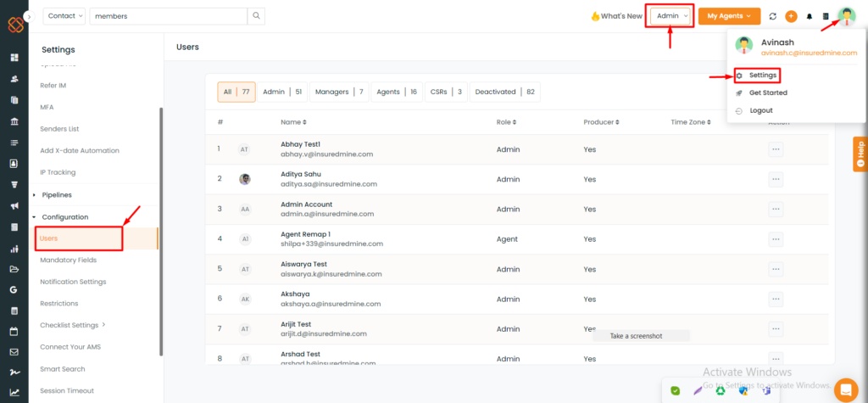Click the bar chart icon in left rail
The height and width of the screenshot is (403, 868).
pyautogui.click(x=14, y=249)
